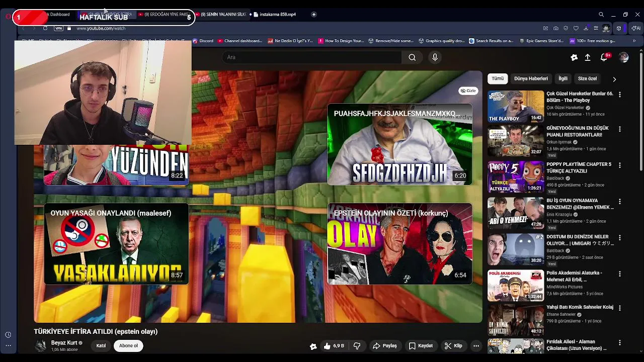This screenshot has width=644, height=362.
Task: Like the video with thumbs up
Action: [334, 346]
